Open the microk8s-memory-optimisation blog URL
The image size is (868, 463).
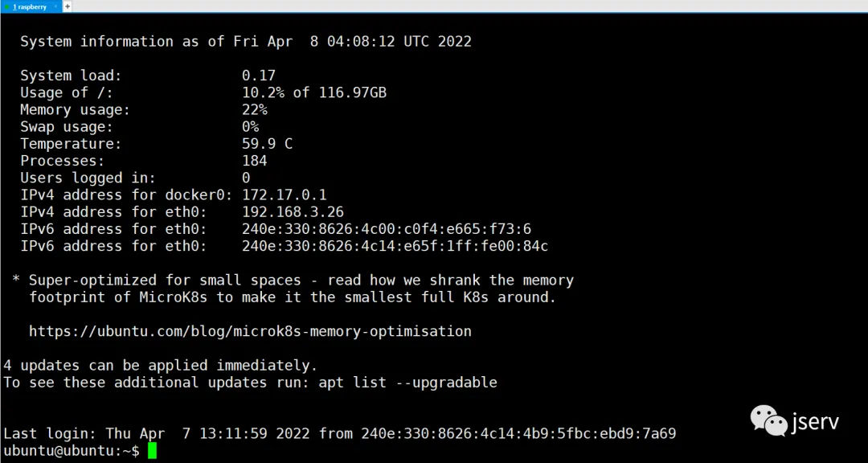[250, 331]
